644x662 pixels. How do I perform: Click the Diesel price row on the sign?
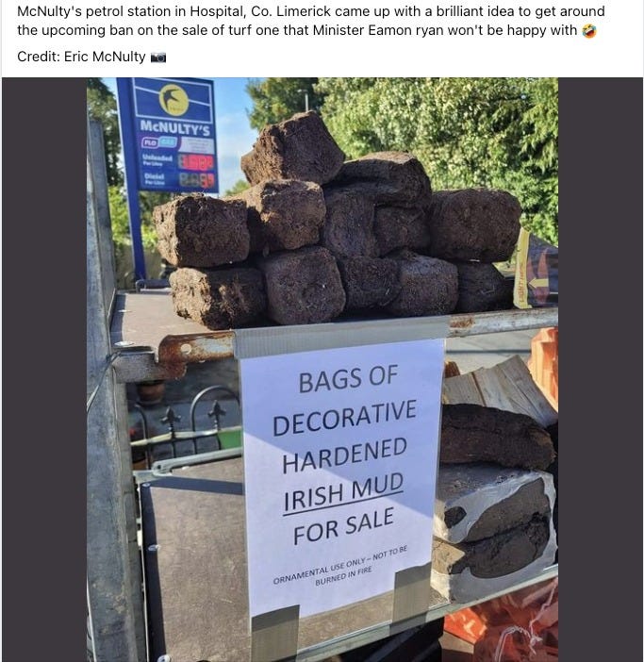pyautogui.click(x=178, y=180)
